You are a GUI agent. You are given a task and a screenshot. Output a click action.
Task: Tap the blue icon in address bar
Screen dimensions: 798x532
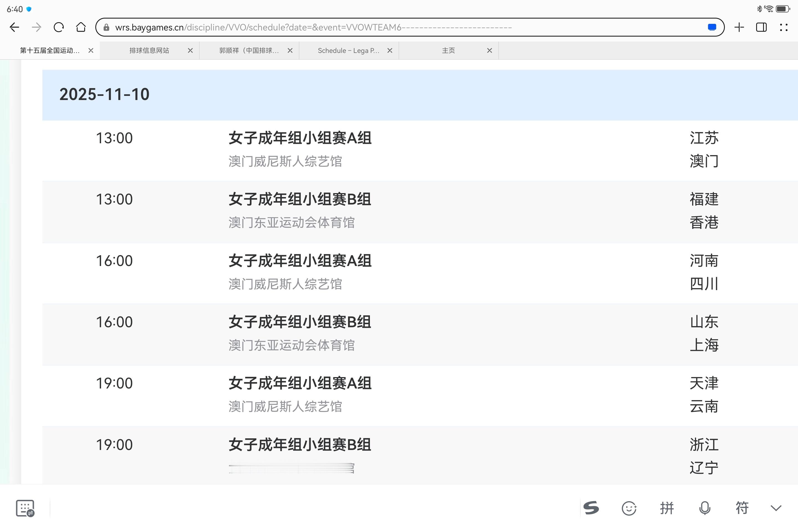pyautogui.click(x=712, y=27)
